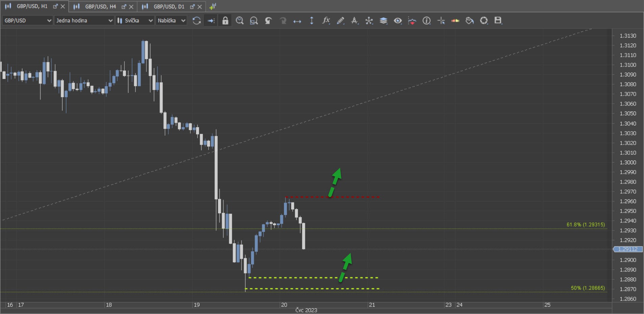
Task: Detach the GBP/USD, H1 chart window
Action: [55, 6]
